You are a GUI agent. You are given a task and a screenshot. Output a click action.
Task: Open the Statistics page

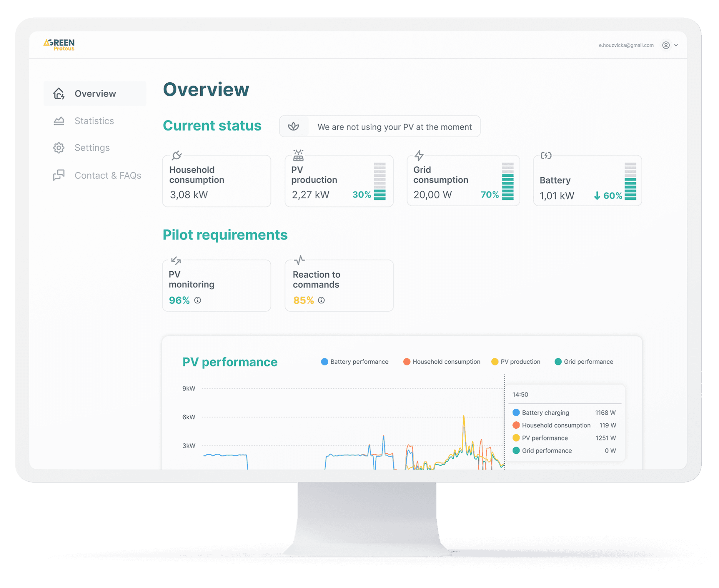pos(94,121)
